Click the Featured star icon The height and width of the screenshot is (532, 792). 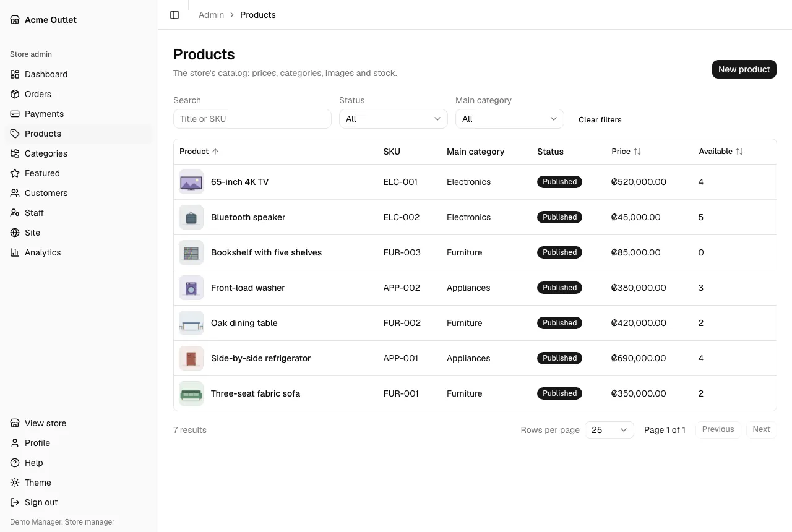tap(15, 173)
